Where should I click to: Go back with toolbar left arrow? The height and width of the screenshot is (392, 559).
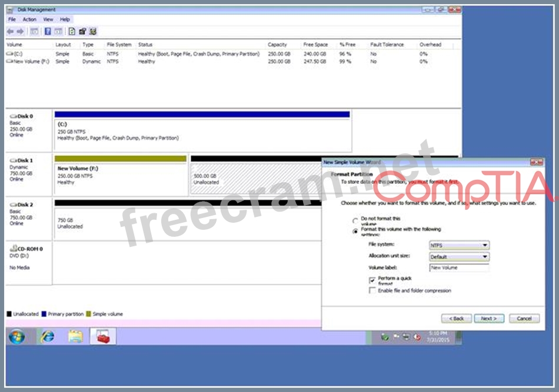(11, 32)
